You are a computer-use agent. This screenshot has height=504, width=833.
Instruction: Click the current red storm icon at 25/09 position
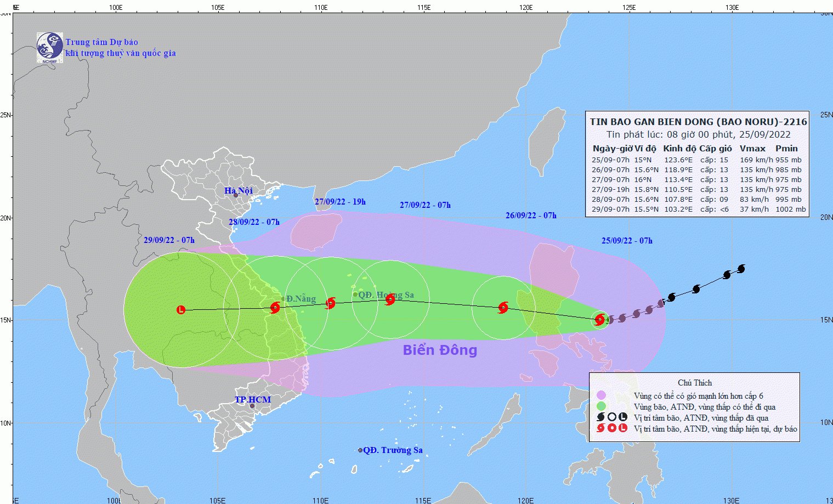coord(599,319)
